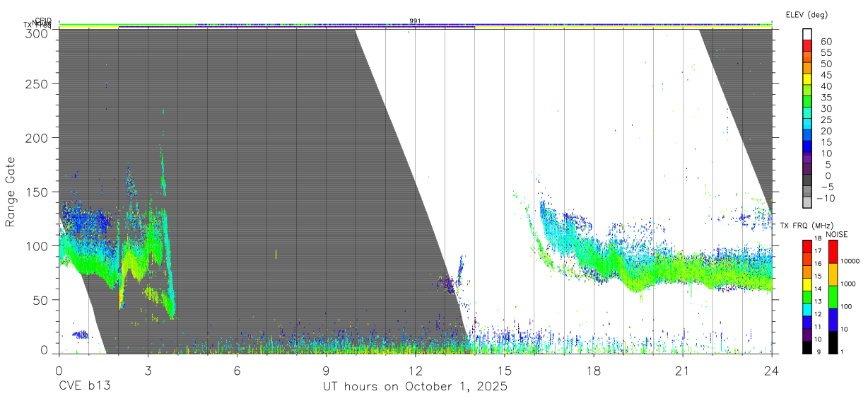Click the small blue echo patch near gate 18 at hour 1
The image size is (868, 401).
click(x=81, y=334)
